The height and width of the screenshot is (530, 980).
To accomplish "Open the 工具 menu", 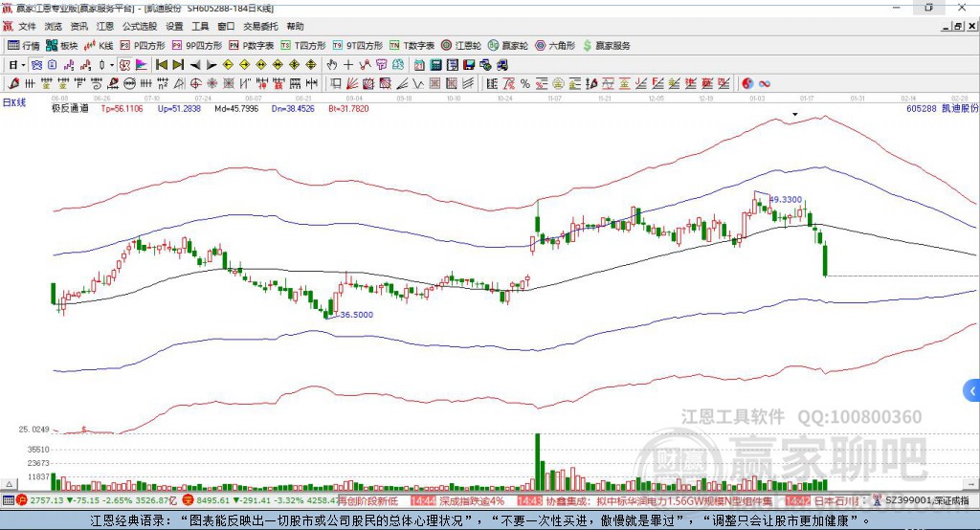I will [200, 26].
